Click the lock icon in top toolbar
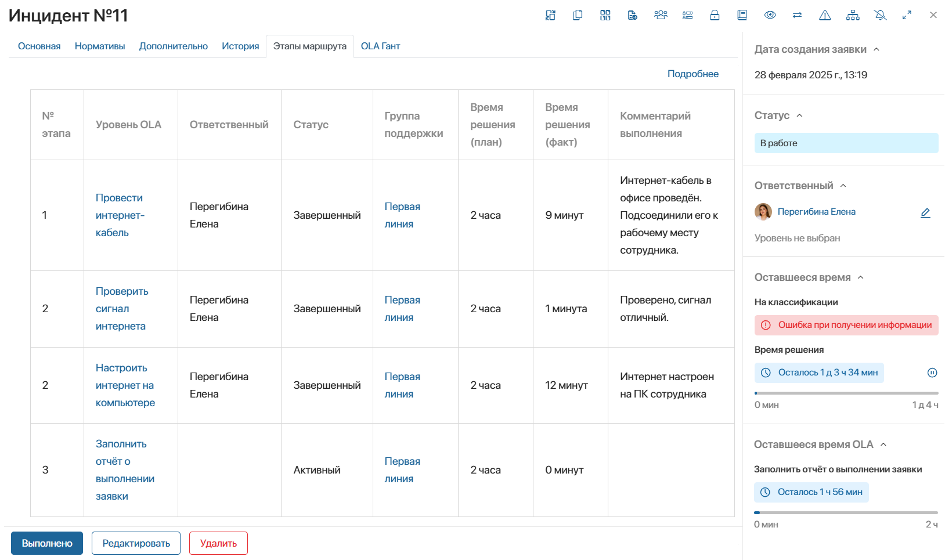The height and width of the screenshot is (560, 945). (x=715, y=16)
